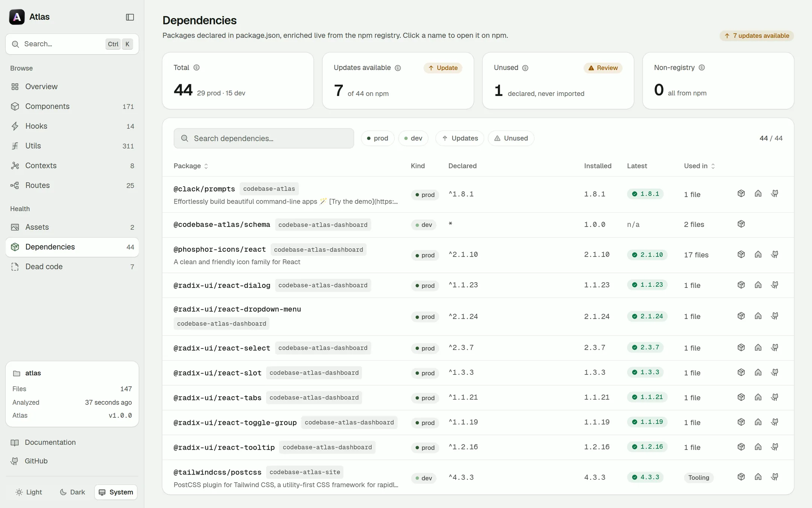Select the System theme option

[x=116, y=492]
